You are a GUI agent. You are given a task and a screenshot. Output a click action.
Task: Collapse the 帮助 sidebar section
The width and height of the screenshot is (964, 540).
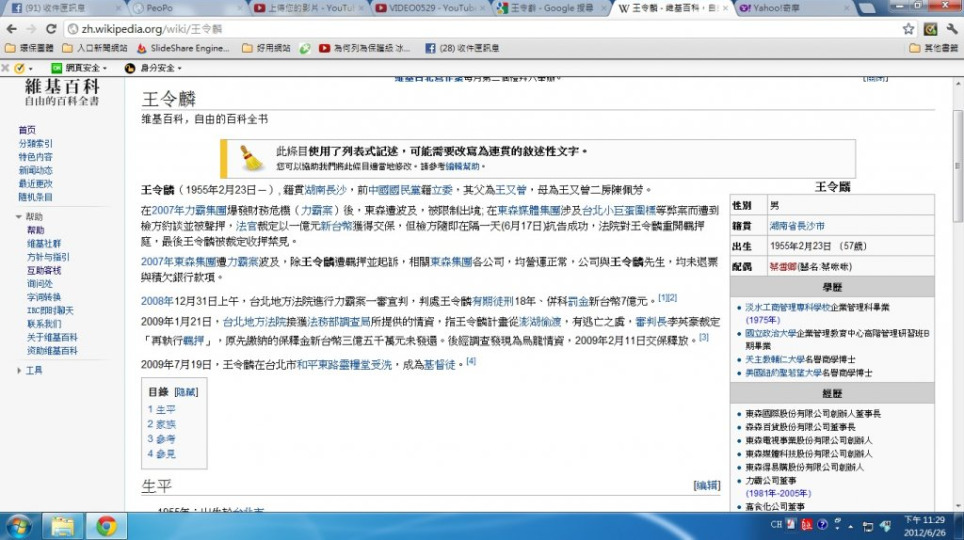20,216
